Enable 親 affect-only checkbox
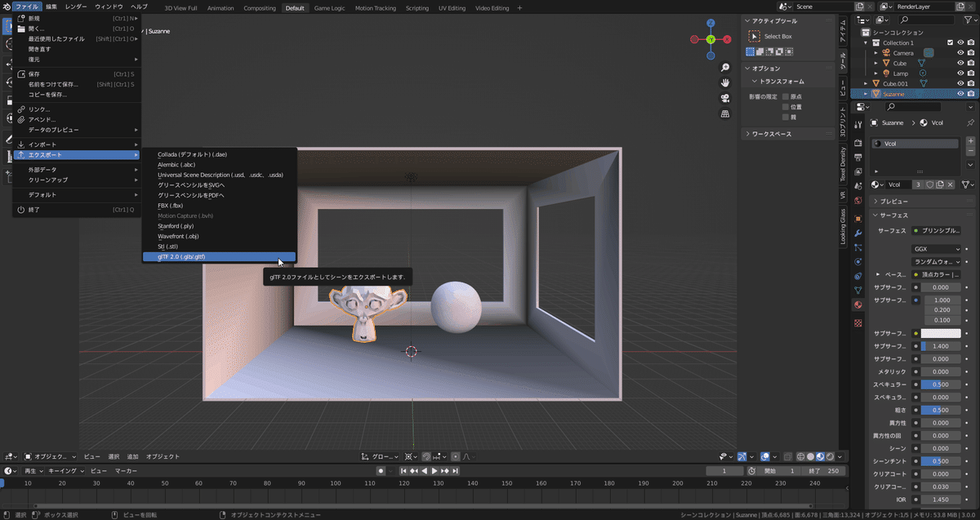The image size is (980, 520). [786, 118]
